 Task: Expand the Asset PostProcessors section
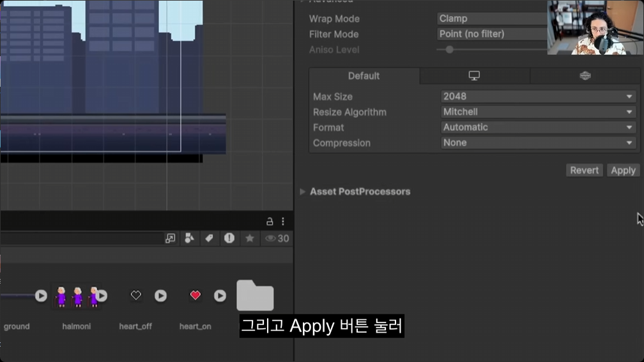[303, 192]
